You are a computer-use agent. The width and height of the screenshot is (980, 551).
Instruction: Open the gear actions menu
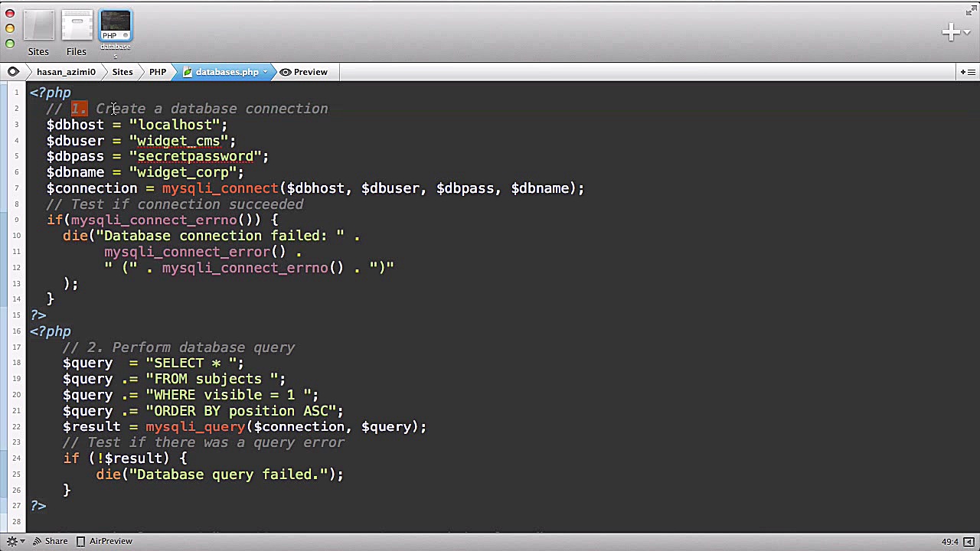pyautogui.click(x=15, y=541)
